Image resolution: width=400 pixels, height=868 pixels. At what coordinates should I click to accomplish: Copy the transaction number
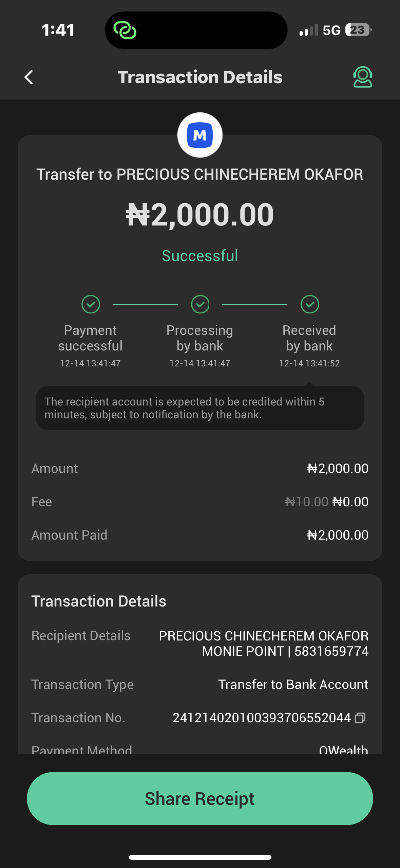(x=360, y=718)
